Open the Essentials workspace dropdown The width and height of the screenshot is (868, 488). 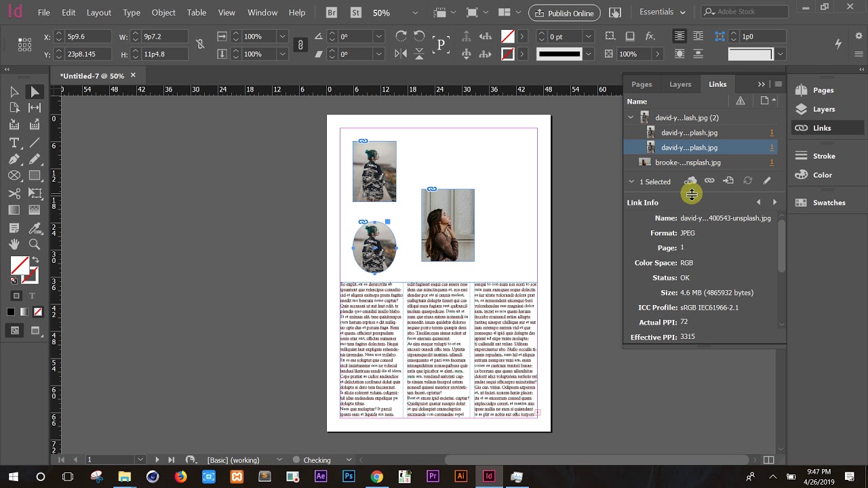coord(663,12)
